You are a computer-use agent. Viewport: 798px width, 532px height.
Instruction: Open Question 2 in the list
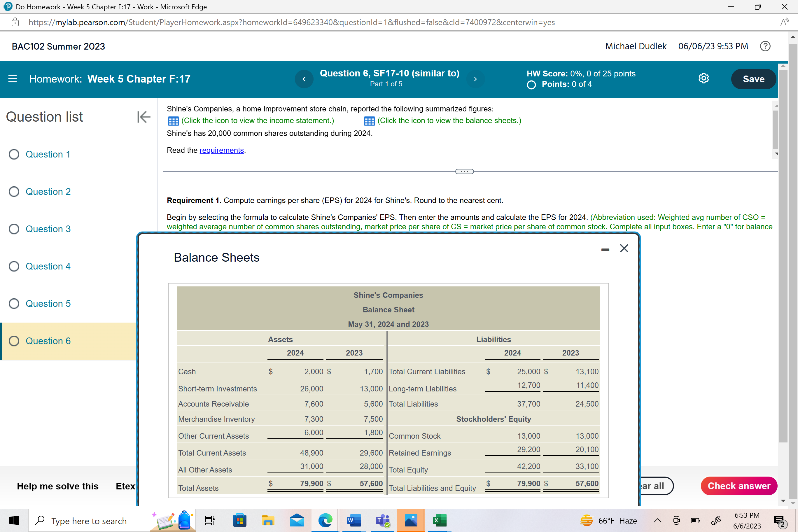tap(48, 192)
